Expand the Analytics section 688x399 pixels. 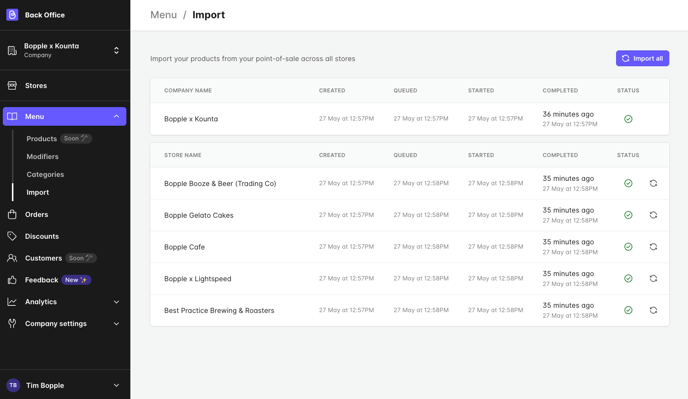116,302
